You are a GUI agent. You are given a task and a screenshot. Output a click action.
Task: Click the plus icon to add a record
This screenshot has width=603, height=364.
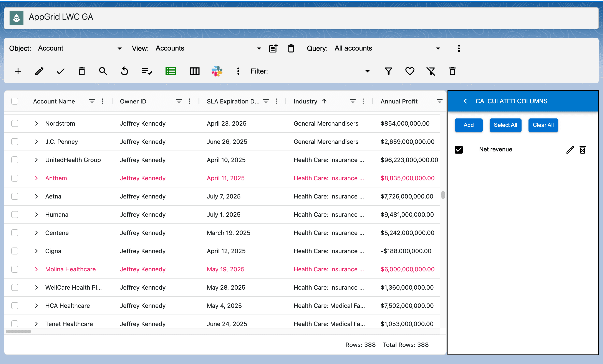18,71
